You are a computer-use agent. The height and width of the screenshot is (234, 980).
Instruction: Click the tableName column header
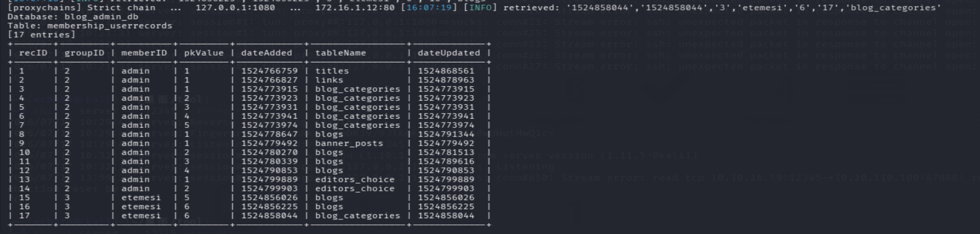(x=340, y=53)
